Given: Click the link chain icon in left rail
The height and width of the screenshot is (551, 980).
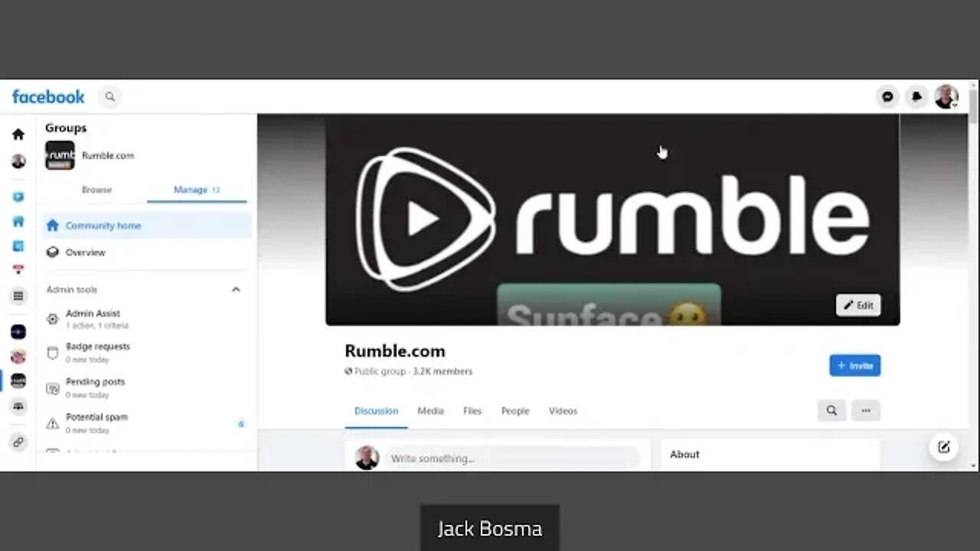Looking at the screenshot, I should click(18, 442).
